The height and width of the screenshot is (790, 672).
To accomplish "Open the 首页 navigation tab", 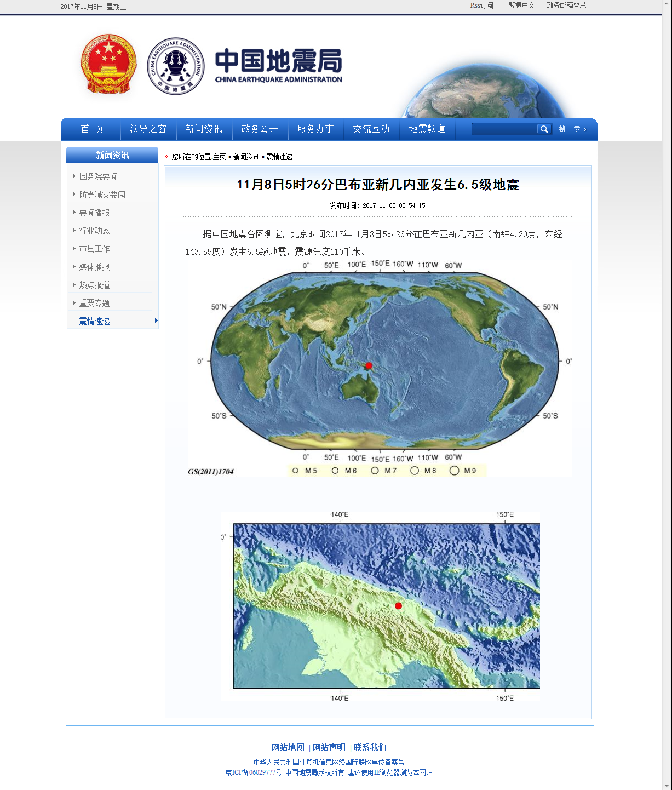I will pyautogui.click(x=91, y=129).
